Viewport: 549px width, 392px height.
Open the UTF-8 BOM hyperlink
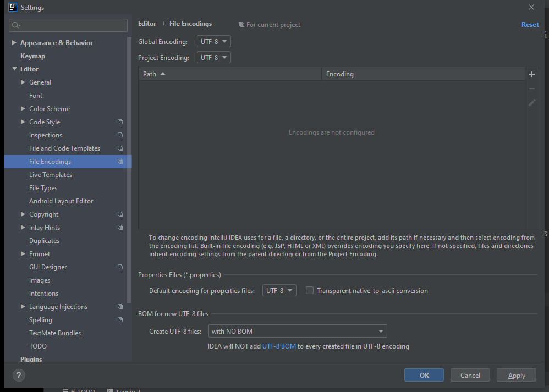click(279, 346)
